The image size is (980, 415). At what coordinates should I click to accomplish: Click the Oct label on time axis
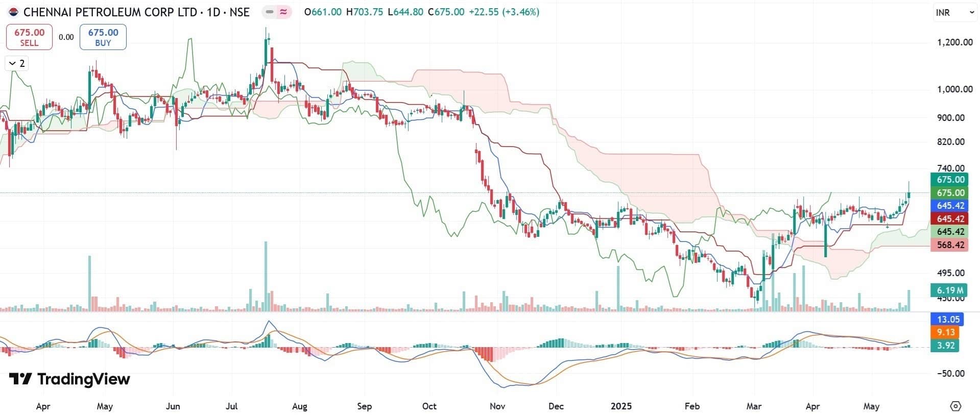(429, 406)
